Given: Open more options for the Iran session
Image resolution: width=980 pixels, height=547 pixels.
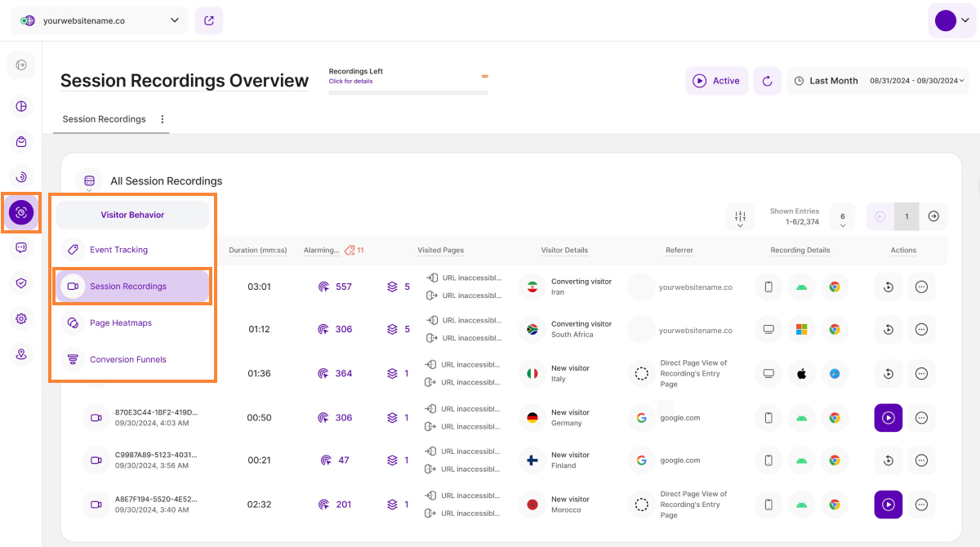Looking at the screenshot, I should click(x=921, y=287).
